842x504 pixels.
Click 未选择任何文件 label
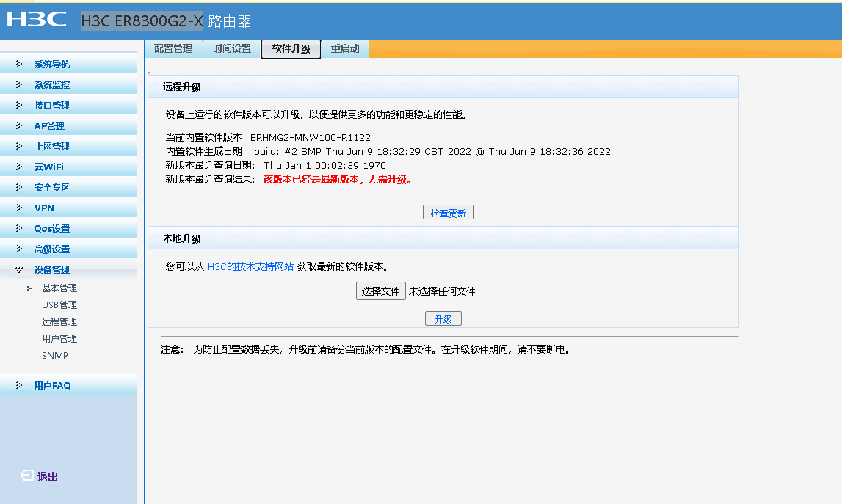click(442, 291)
